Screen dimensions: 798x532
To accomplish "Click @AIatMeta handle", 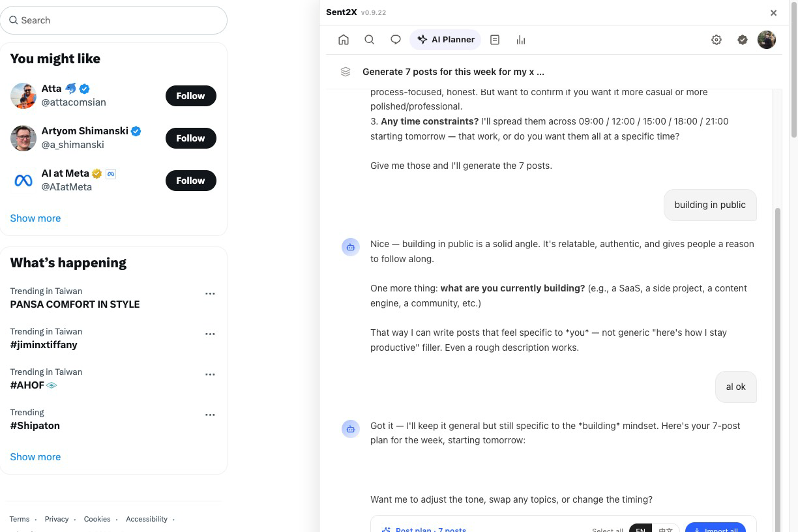I will 66,187.
